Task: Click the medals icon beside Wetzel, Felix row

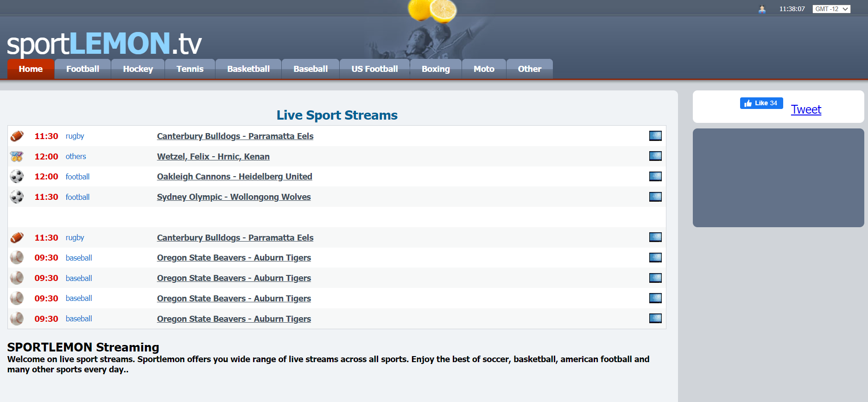Action: [x=17, y=156]
